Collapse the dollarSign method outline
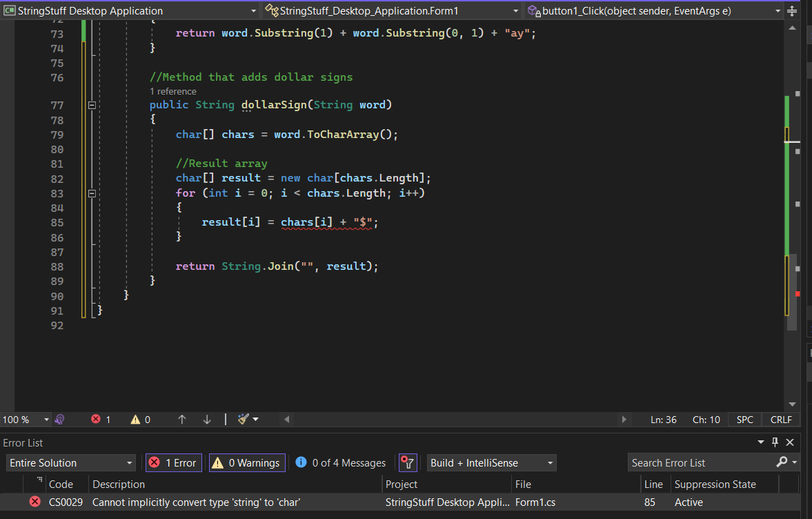This screenshot has width=812, height=519. click(x=91, y=106)
